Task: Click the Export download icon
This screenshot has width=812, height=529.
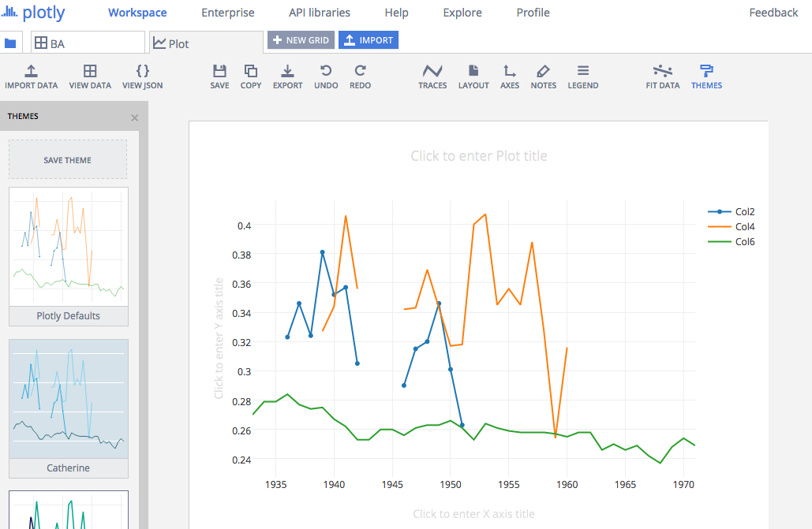Action: (288, 71)
